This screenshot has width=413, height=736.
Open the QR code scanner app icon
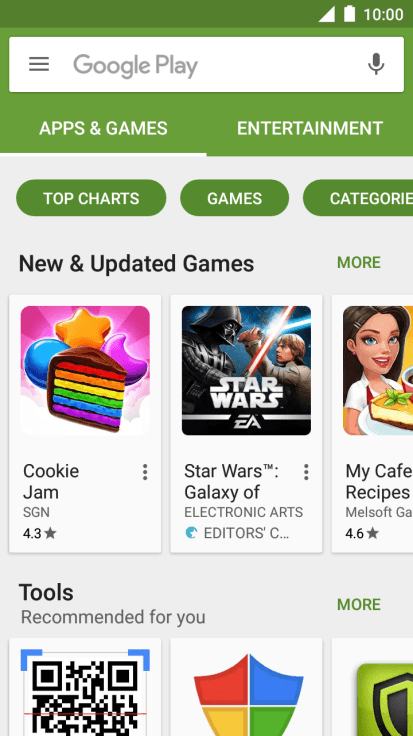85,692
